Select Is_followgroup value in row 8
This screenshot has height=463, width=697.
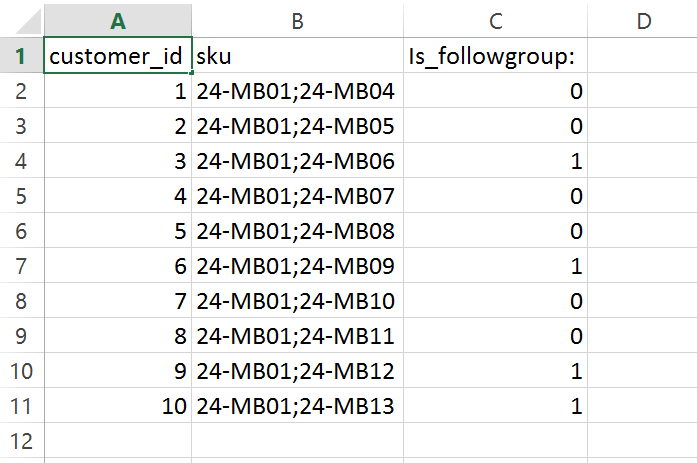click(497, 301)
